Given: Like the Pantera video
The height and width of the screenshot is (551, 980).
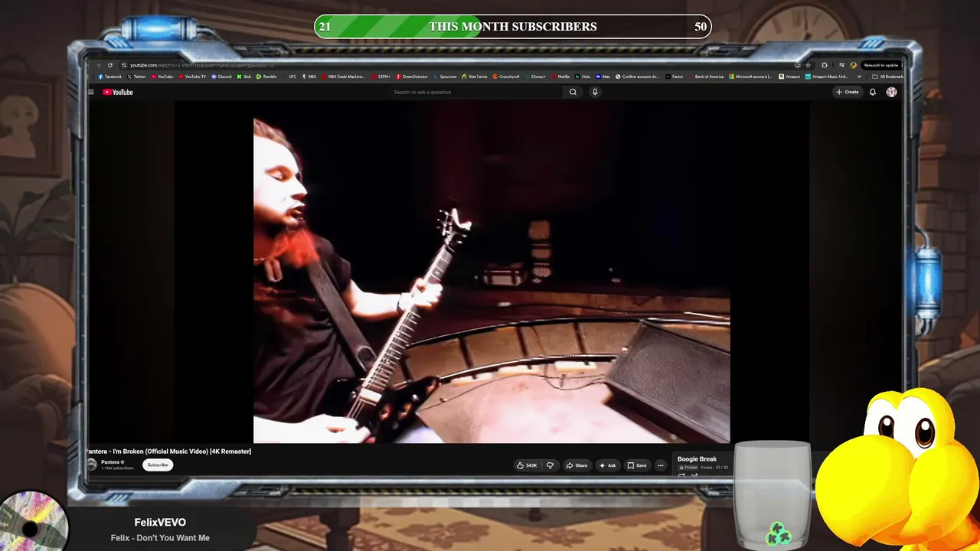Looking at the screenshot, I should tap(527, 465).
